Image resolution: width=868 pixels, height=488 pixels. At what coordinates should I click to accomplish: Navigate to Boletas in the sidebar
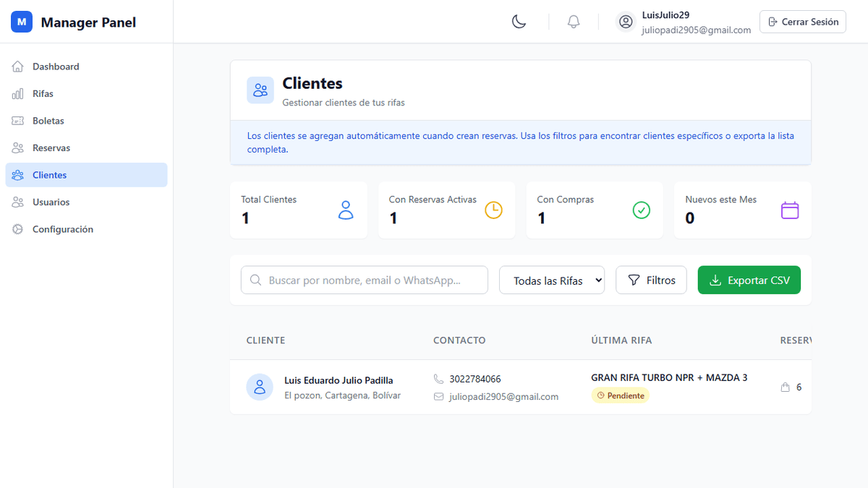pyautogui.click(x=48, y=121)
